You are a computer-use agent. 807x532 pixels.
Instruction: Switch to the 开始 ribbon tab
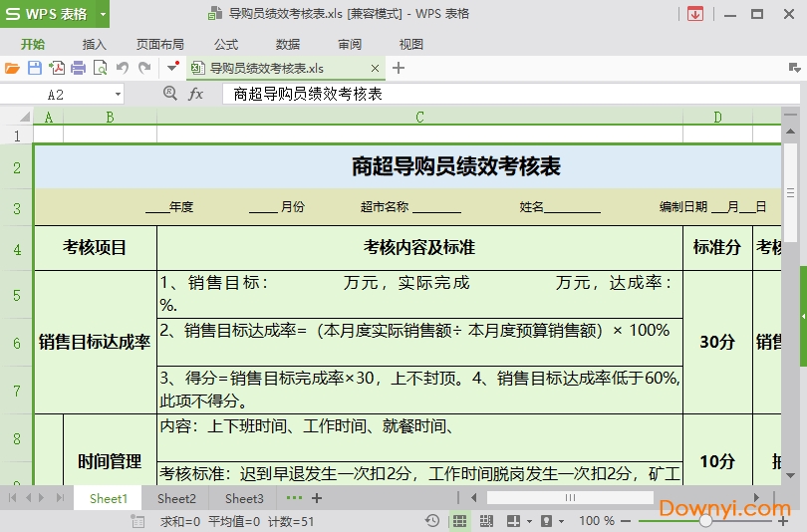pyautogui.click(x=33, y=44)
